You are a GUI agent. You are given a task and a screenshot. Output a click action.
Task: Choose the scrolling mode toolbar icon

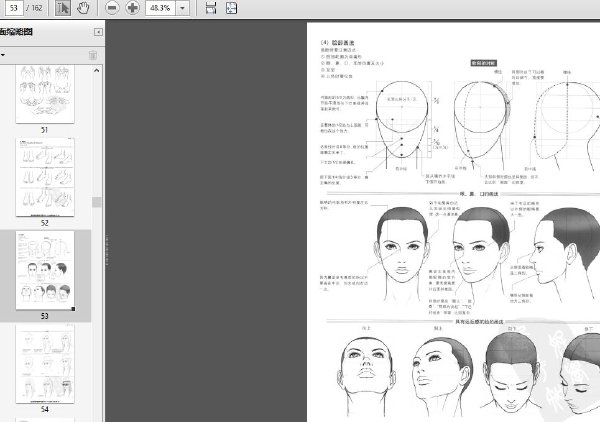pos(211,8)
